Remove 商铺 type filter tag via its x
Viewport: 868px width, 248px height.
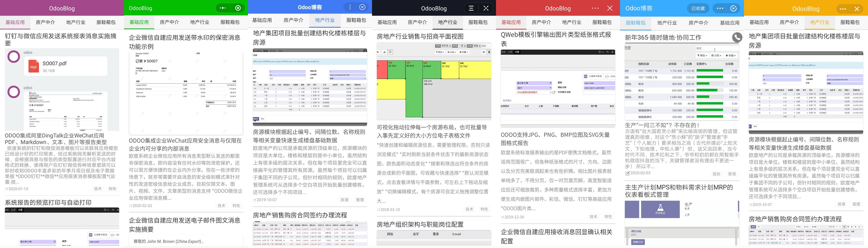480,46
